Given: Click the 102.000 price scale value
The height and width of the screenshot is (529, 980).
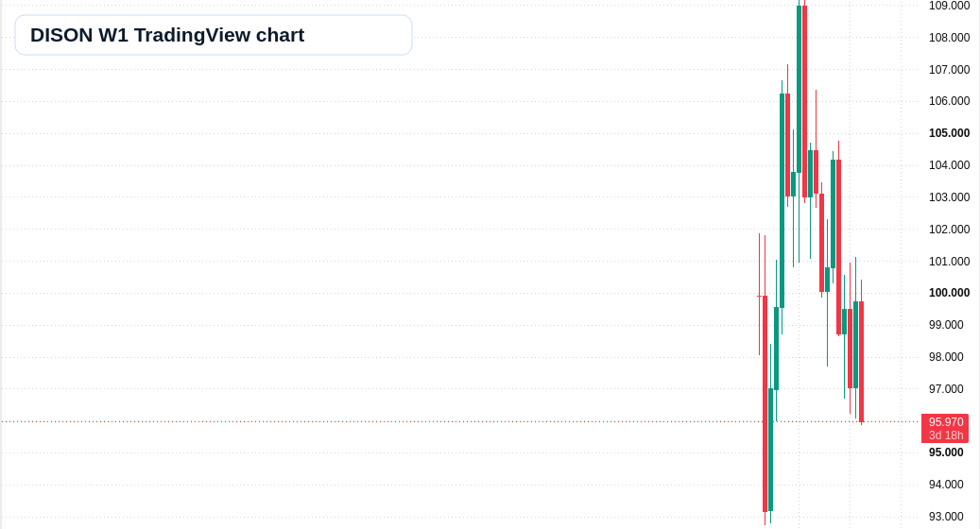Looking at the screenshot, I should pyautogui.click(x=949, y=230).
